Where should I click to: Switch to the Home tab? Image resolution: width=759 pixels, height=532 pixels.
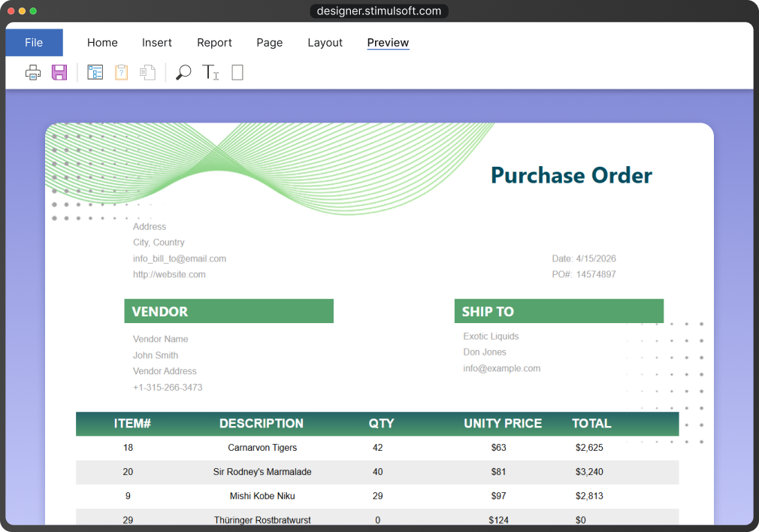[102, 43]
